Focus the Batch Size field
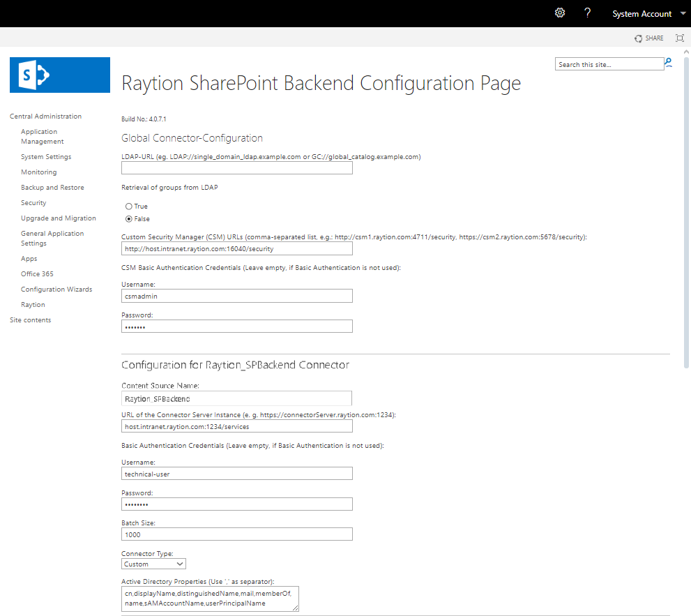This screenshot has width=691, height=616. click(236, 534)
